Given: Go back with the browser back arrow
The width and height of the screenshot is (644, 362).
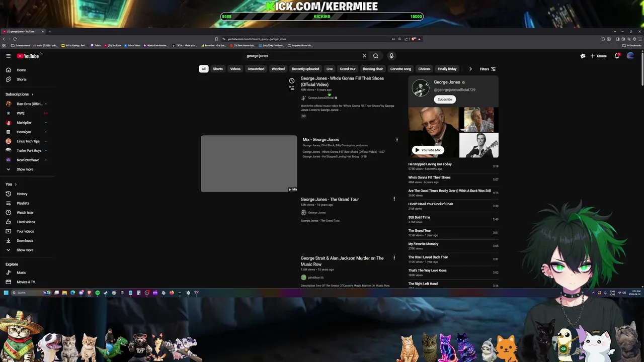Looking at the screenshot, I should pos(4,39).
